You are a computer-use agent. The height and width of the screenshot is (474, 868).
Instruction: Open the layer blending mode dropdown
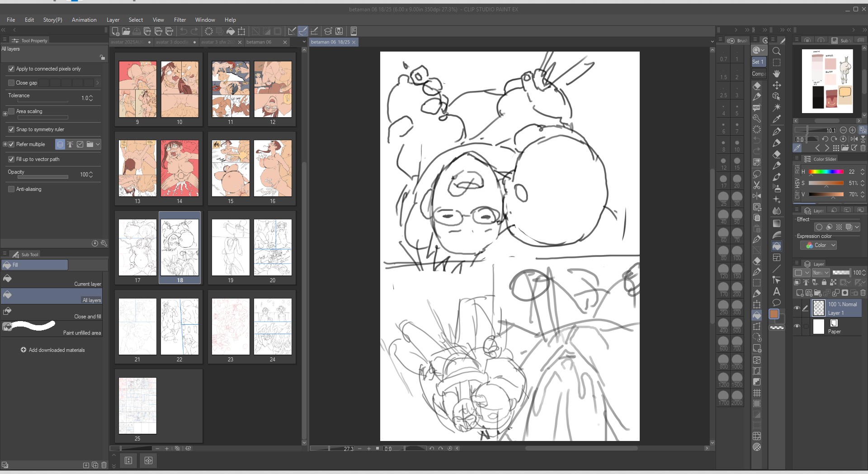821,273
